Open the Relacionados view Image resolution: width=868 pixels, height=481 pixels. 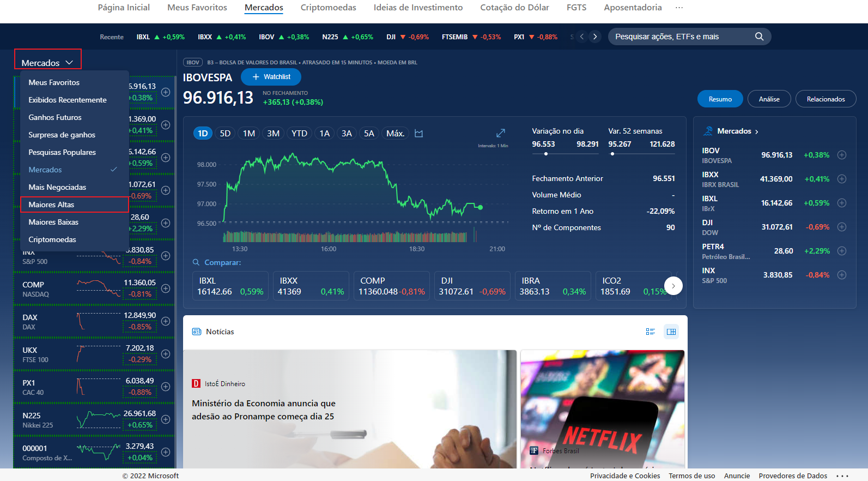pos(825,99)
